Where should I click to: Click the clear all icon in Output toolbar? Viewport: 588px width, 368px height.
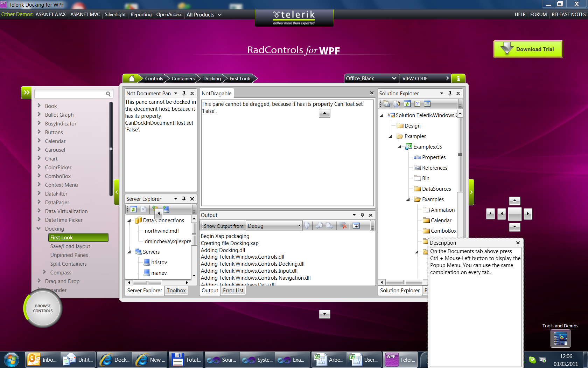click(x=343, y=226)
